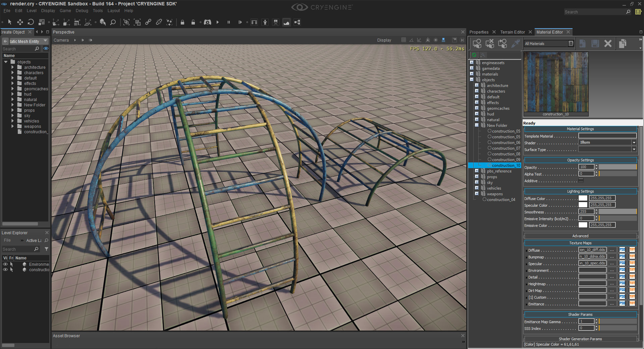Click the Play button in main toolbar
Screen dimensions: 644x349
[218, 22]
